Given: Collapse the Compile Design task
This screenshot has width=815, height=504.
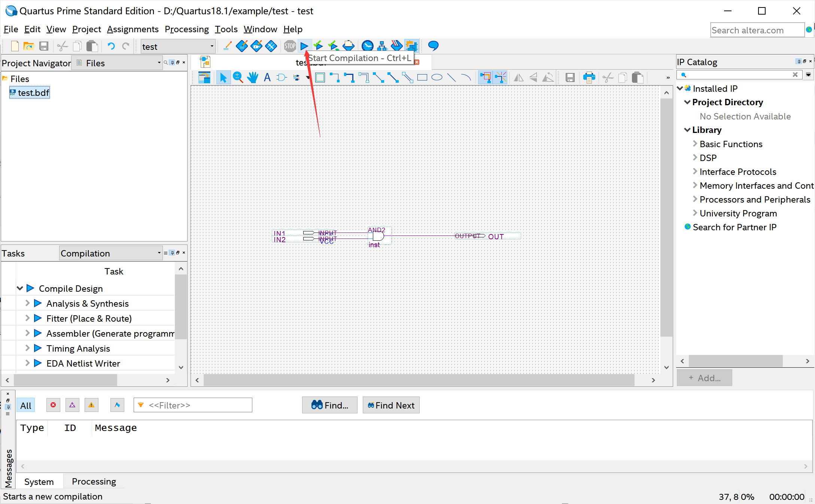Looking at the screenshot, I should pos(20,288).
